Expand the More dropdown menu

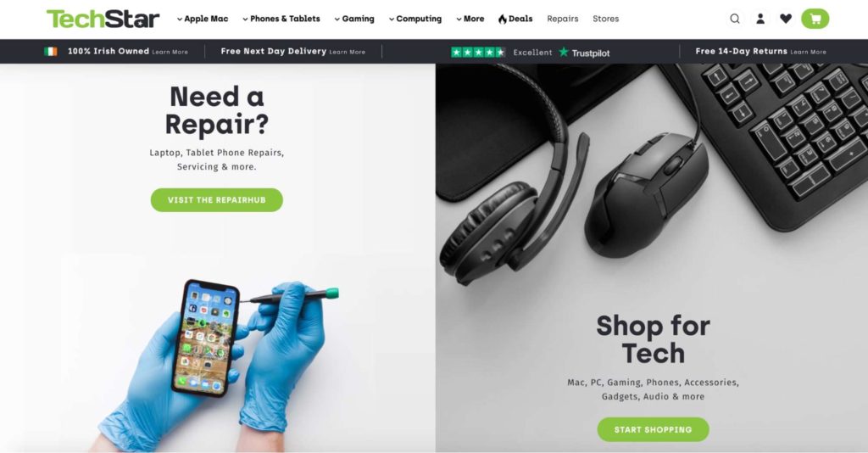tap(470, 19)
